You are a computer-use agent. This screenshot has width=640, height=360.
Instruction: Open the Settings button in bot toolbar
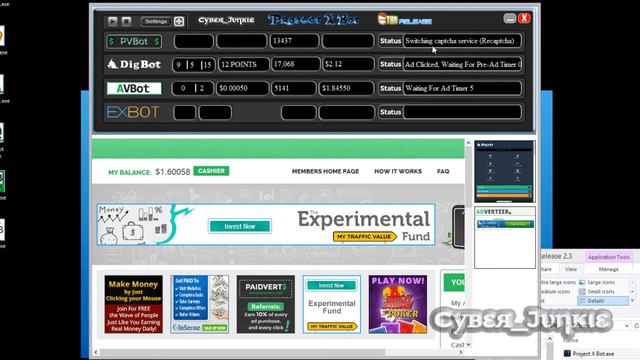156,21
